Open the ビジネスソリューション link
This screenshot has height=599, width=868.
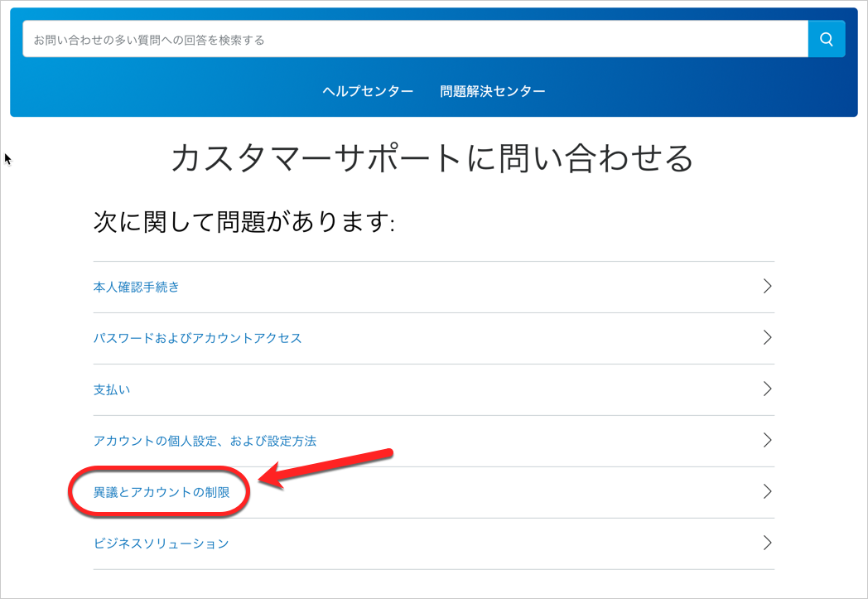161,543
